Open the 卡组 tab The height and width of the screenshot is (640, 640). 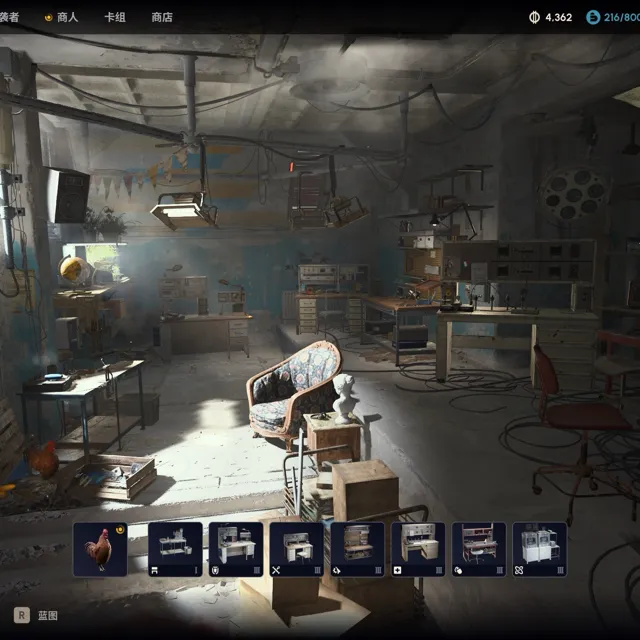click(x=115, y=17)
